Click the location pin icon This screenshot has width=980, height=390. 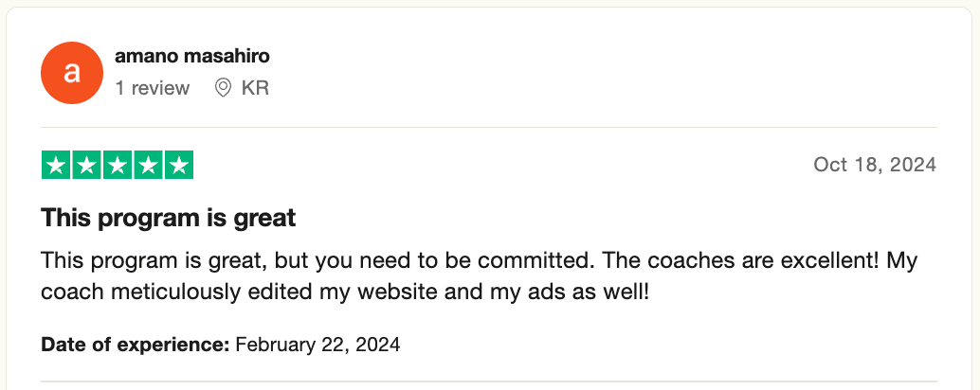pyautogui.click(x=224, y=88)
